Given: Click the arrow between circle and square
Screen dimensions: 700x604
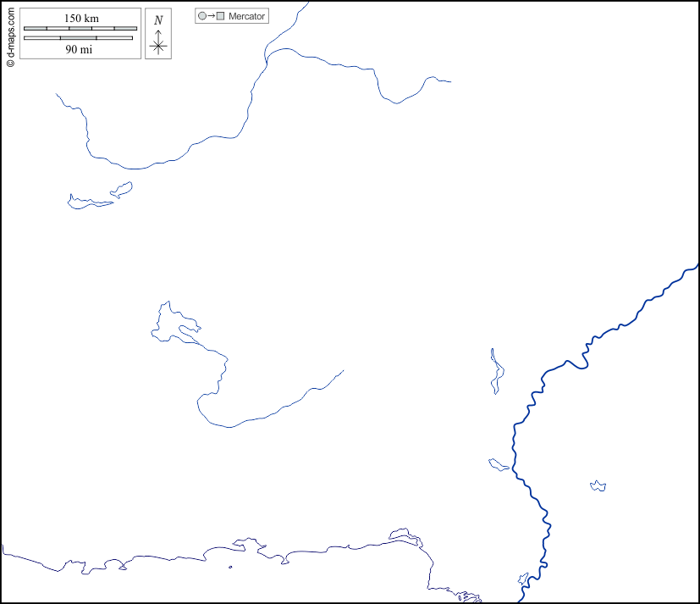Looking at the screenshot, I should (x=211, y=16).
